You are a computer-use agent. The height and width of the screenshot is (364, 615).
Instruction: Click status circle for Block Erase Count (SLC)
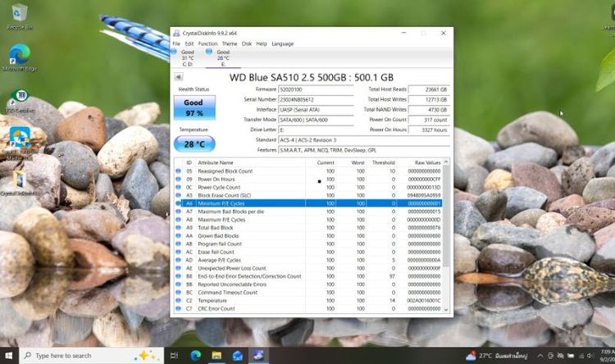[x=178, y=195]
